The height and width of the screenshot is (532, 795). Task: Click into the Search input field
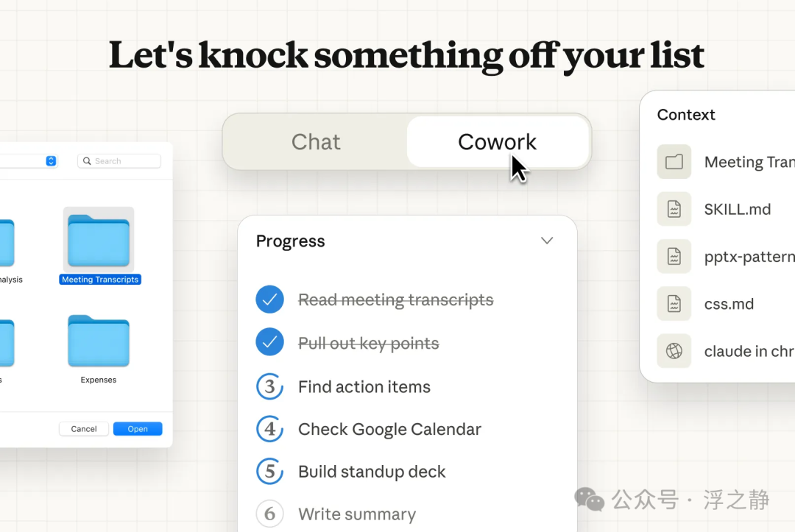125,161
